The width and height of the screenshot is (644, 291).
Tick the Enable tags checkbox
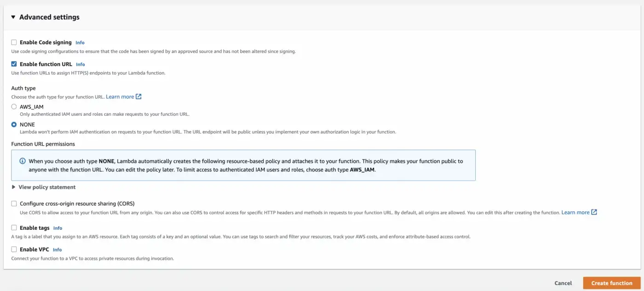pos(14,228)
